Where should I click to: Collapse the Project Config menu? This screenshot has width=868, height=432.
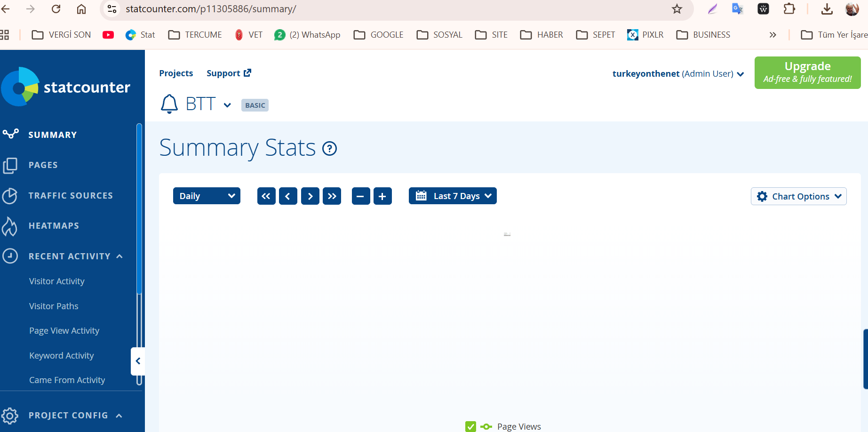(x=119, y=416)
